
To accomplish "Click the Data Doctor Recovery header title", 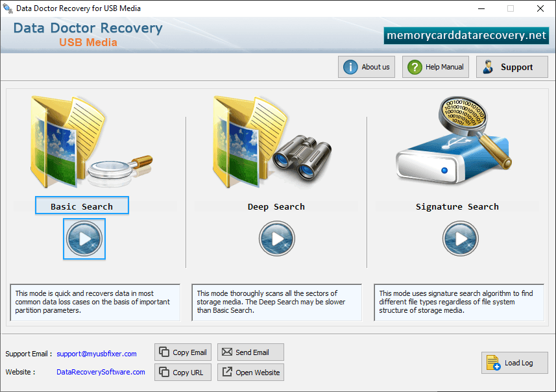I will coord(88,28).
